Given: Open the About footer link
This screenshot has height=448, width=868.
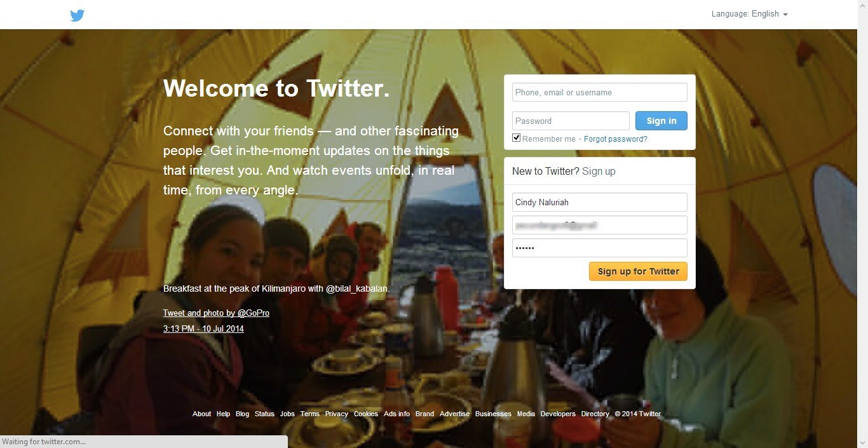Looking at the screenshot, I should coord(201,414).
